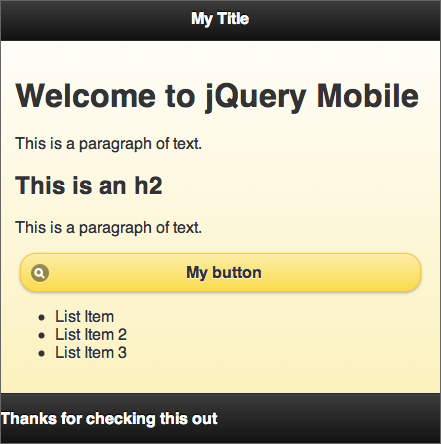The image size is (441, 444).
Task: Click the empty dark footer bar area
Action: pyautogui.click(x=328, y=418)
